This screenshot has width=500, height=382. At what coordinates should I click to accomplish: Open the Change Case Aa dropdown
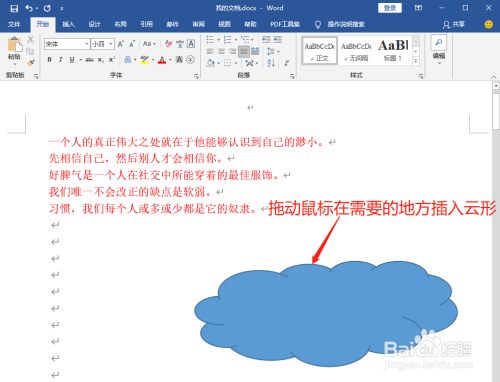point(149,44)
